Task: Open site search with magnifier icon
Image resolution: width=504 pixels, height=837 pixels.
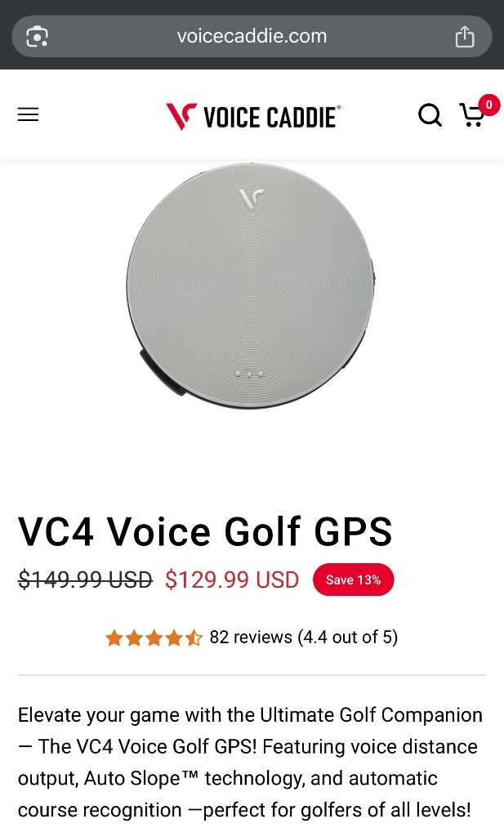Action: [430, 114]
